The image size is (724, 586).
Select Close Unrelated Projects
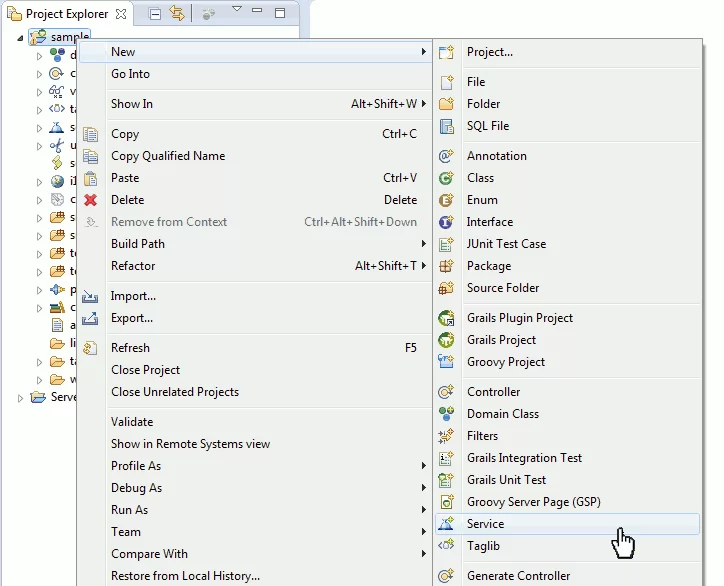(x=255, y=392)
